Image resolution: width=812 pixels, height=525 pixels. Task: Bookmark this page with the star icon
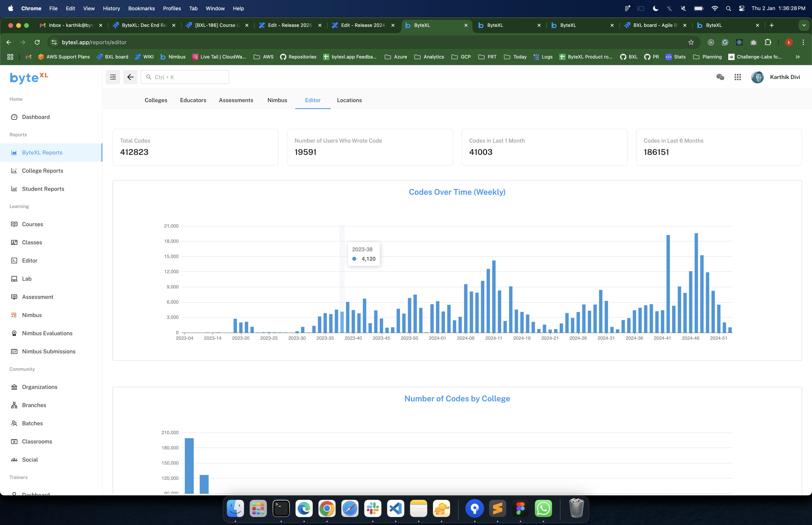point(691,42)
